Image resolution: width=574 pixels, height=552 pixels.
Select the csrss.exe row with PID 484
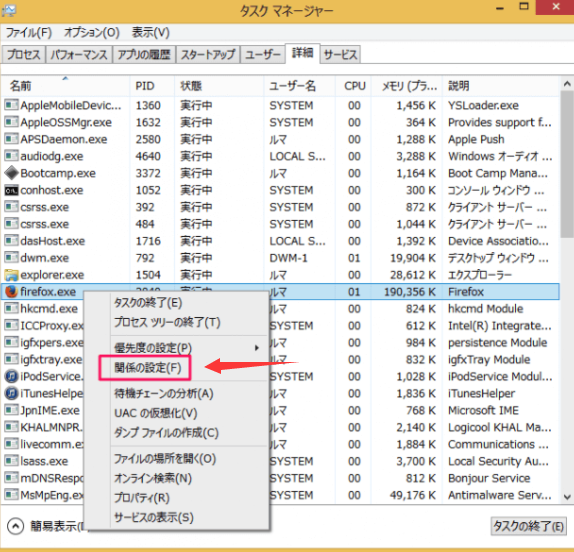[280, 224]
